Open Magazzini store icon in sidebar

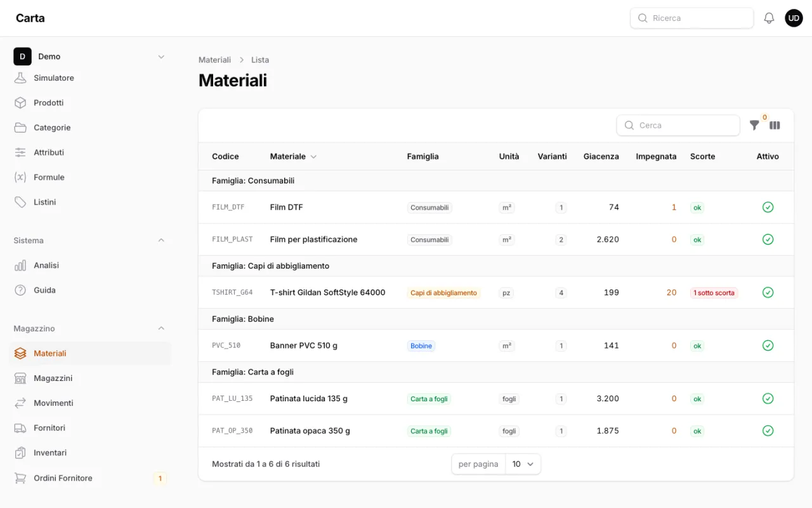[x=20, y=378]
